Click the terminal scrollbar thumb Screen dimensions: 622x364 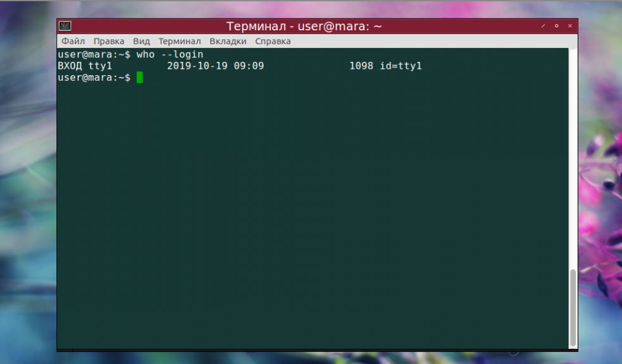click(x=573, y=308)
